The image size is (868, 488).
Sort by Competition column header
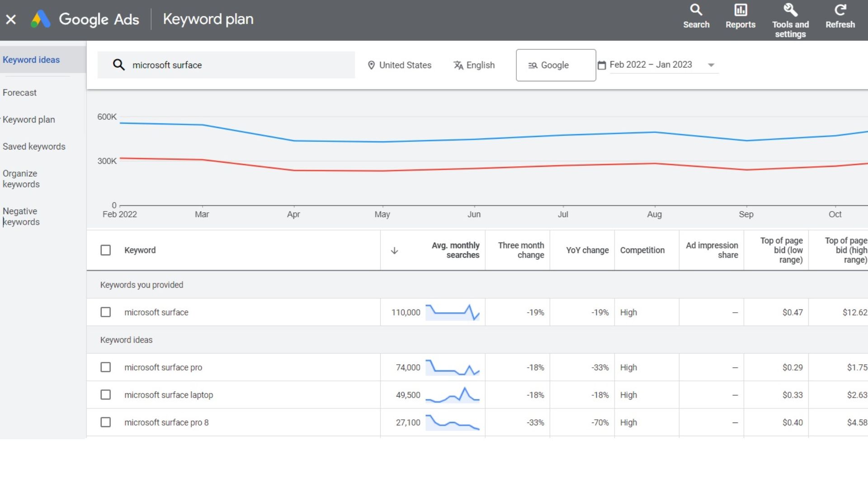[x=642, y=250]
